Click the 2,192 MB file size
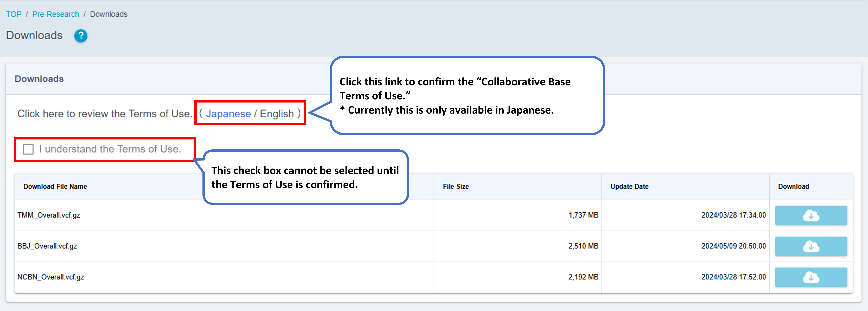 pos(583,277)
